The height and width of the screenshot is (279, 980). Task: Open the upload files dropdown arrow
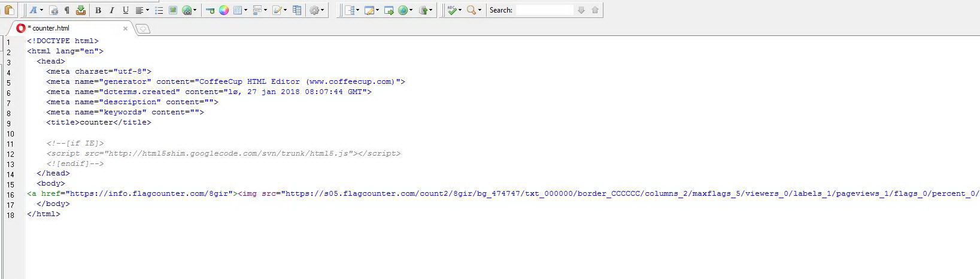(x=430, y=10)
